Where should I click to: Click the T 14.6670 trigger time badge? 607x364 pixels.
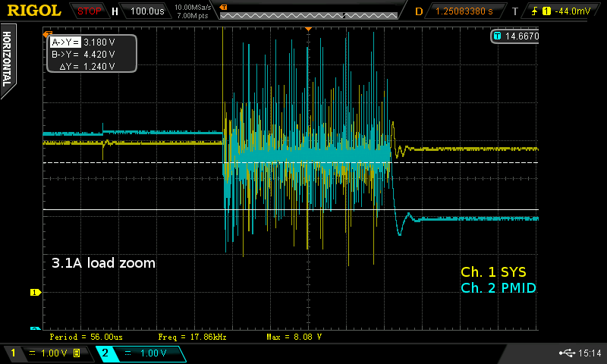pos(515,36)
